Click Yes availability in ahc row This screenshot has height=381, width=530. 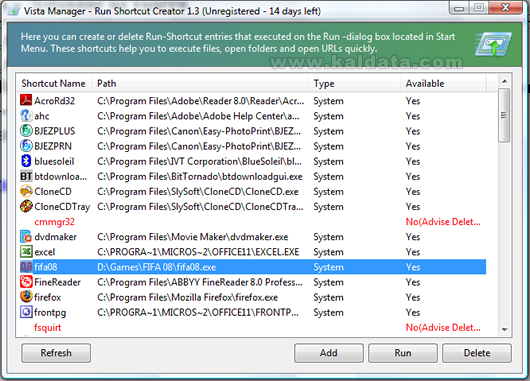[413, 116]
